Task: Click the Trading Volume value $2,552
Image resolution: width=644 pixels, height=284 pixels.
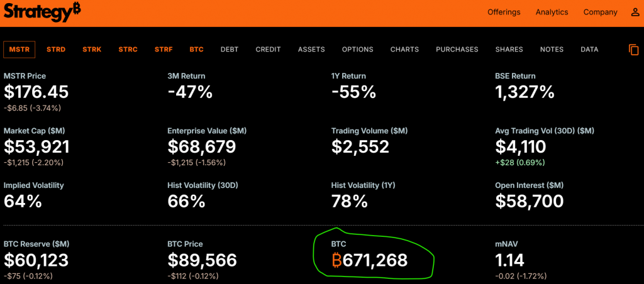Action: (360, 146)
